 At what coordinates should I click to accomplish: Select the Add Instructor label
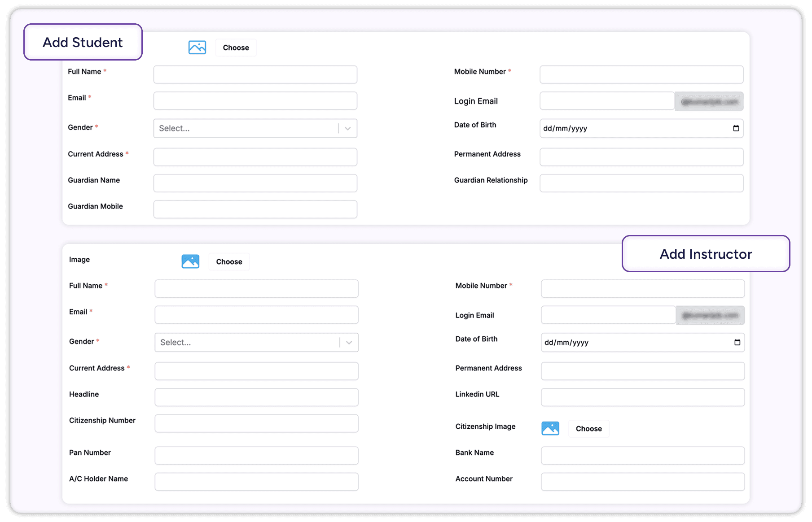[x=705, y=254]
